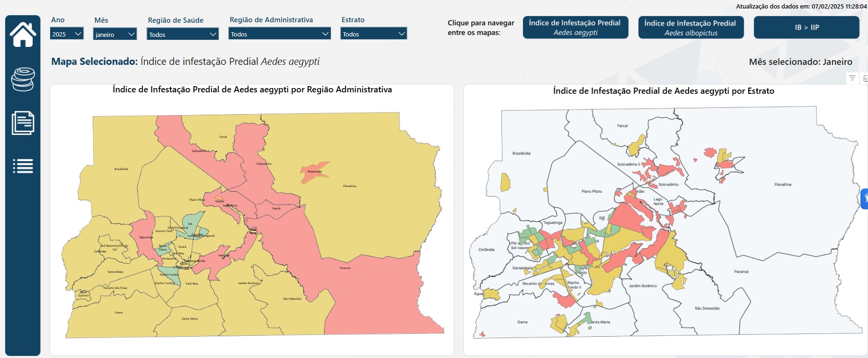This screenshot has height=358, width=868.
Task: Go to the Home page icon
Action: pos(23,35)
